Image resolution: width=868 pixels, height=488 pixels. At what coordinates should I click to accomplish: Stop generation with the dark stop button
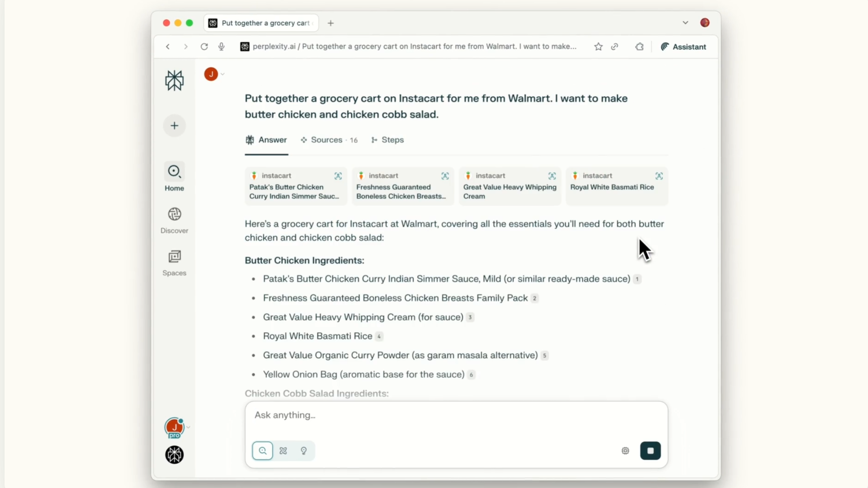click(650, 450)
